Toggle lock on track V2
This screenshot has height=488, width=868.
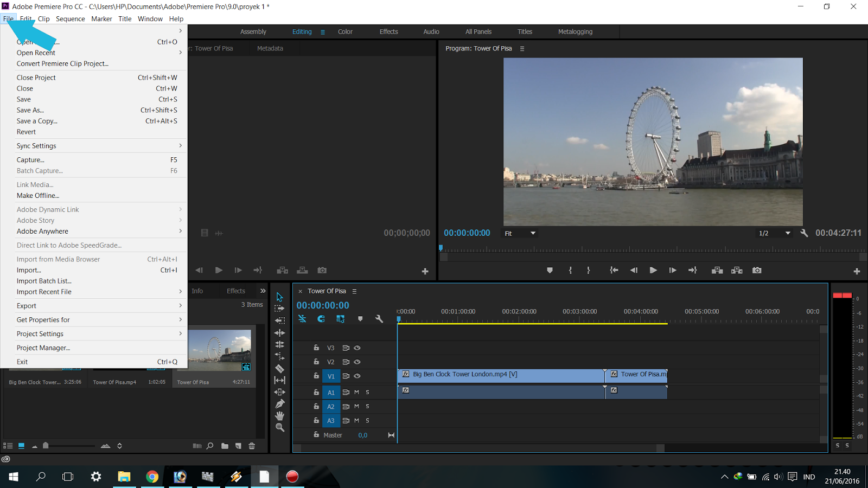click(316, 362)
